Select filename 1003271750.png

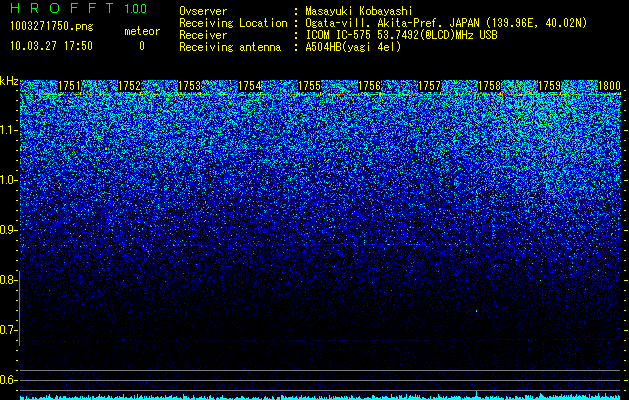52,26
